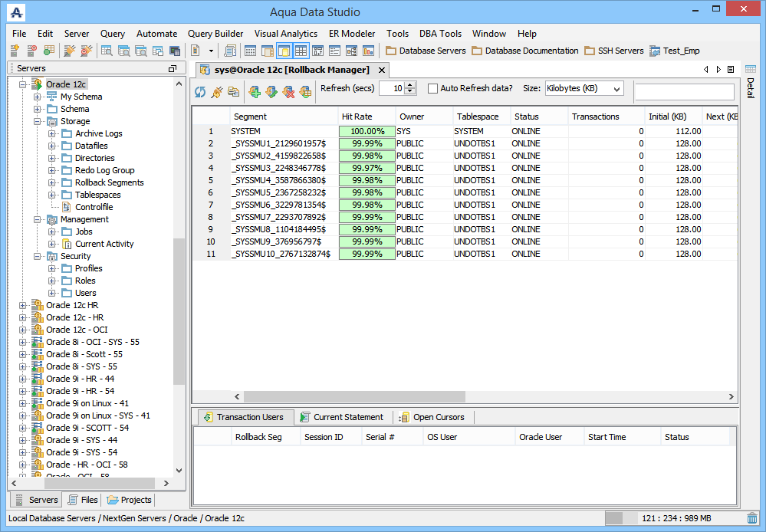Viewport: 766px width, 532px height.
Task: Click the rollback segment icon with table grid
Action: (305, 91)
